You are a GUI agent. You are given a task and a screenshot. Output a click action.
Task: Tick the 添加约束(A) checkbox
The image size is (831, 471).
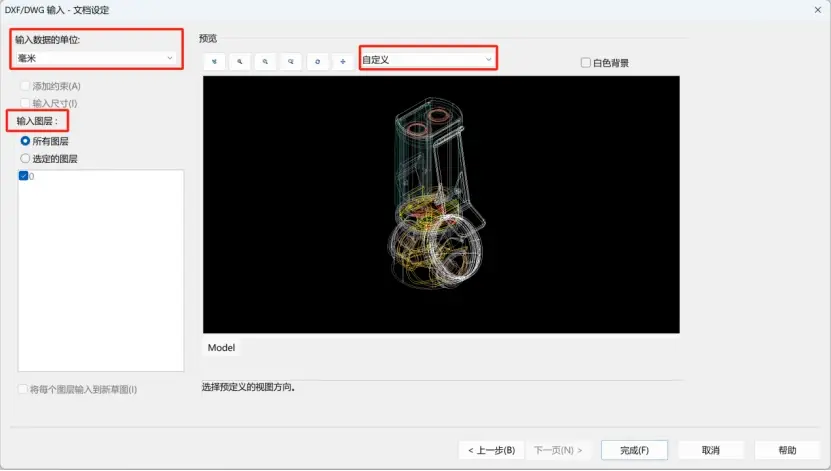pyautogui.click(x=24, y=86)
